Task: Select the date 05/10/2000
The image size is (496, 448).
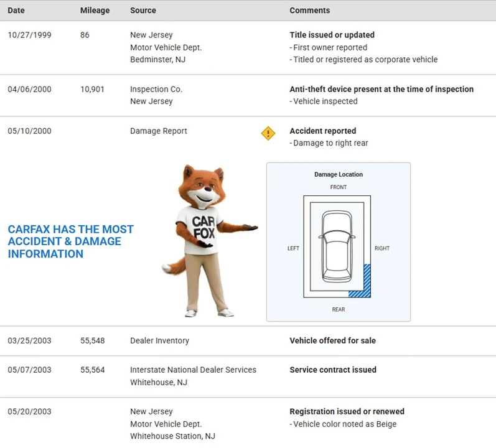Action: (x=29, y=131)
